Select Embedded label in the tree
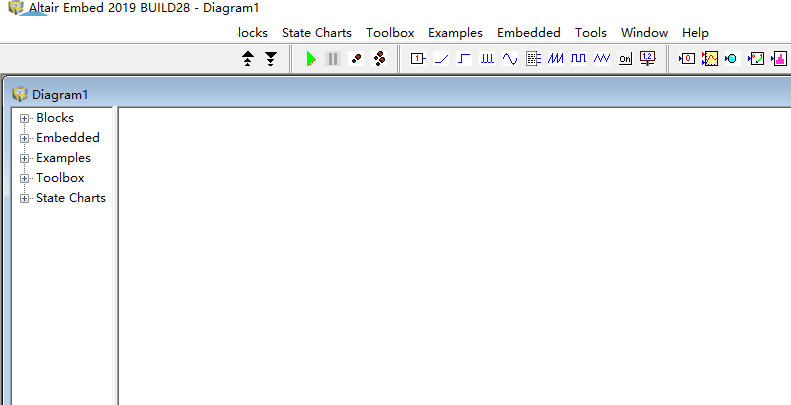Screen dimensions: 791x405 (68, 138)
